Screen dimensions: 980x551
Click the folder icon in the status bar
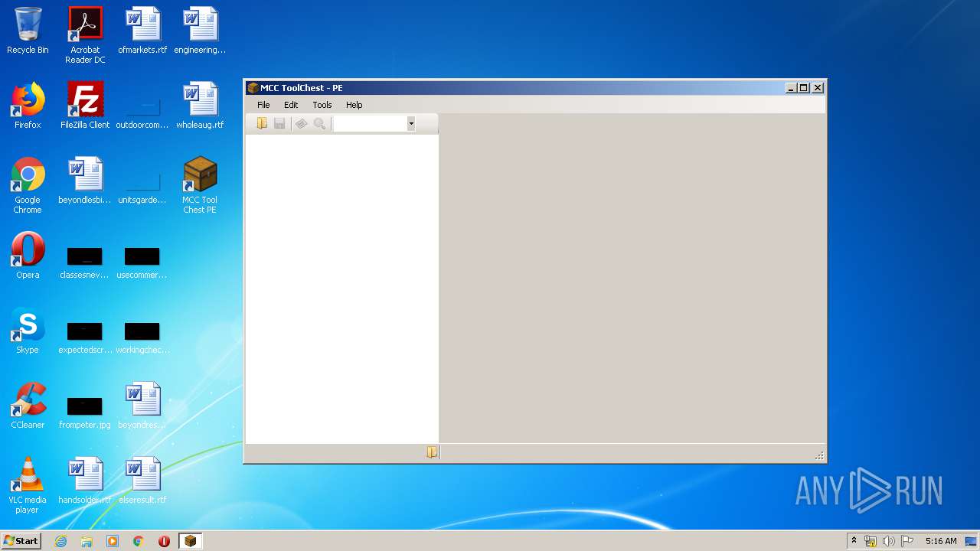coord(432,452)
